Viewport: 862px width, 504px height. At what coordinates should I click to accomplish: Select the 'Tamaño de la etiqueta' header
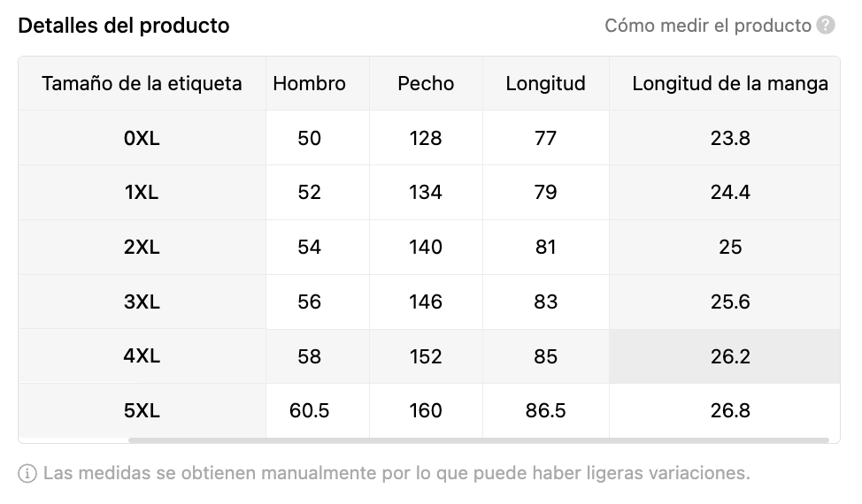click(x=142, y=83)
